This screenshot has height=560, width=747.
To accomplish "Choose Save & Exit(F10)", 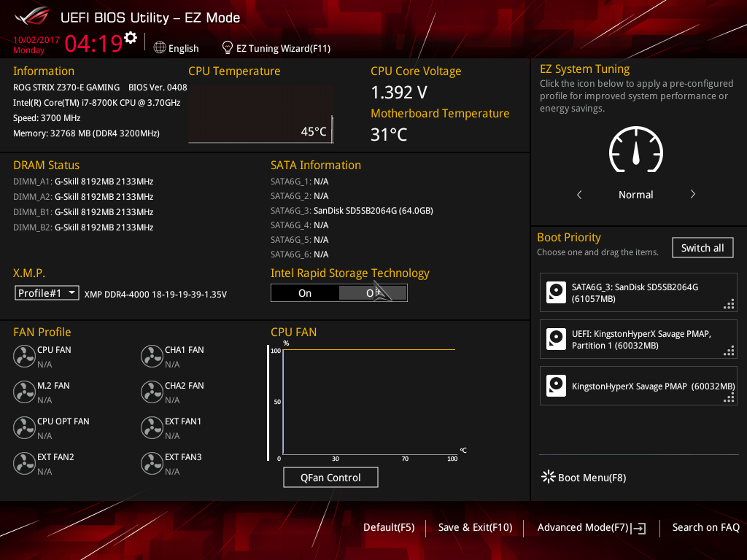I will 475,527.
